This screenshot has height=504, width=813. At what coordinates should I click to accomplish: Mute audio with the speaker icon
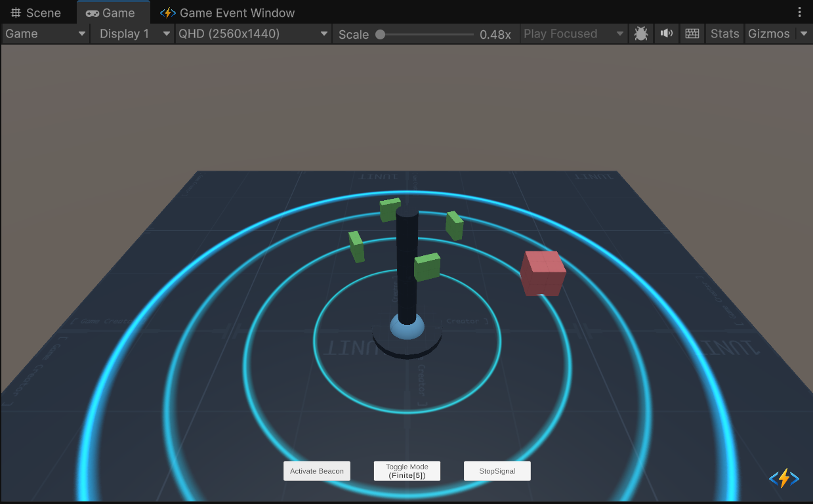pyautogui.click(x=667, y=34)
